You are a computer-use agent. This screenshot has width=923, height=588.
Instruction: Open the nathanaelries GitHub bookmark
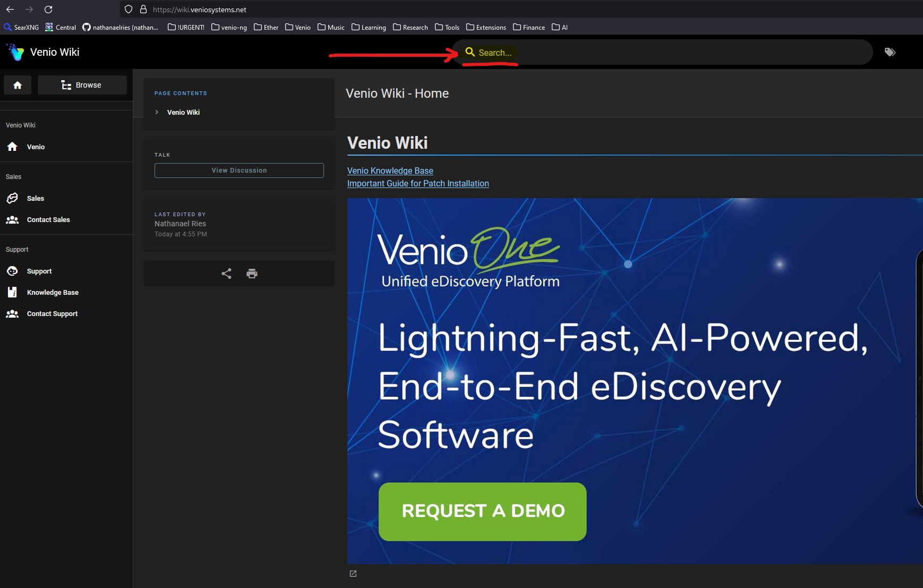tap(121, 27)
